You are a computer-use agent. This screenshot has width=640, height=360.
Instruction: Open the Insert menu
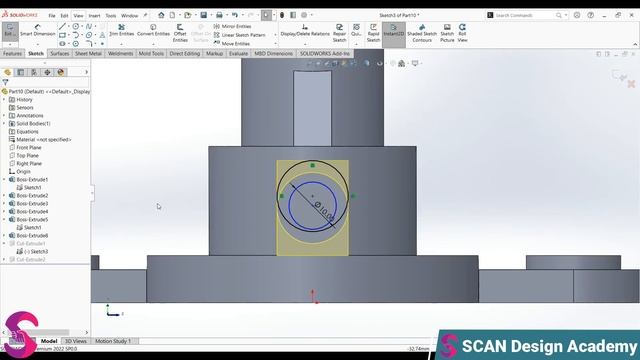point(94,16)
